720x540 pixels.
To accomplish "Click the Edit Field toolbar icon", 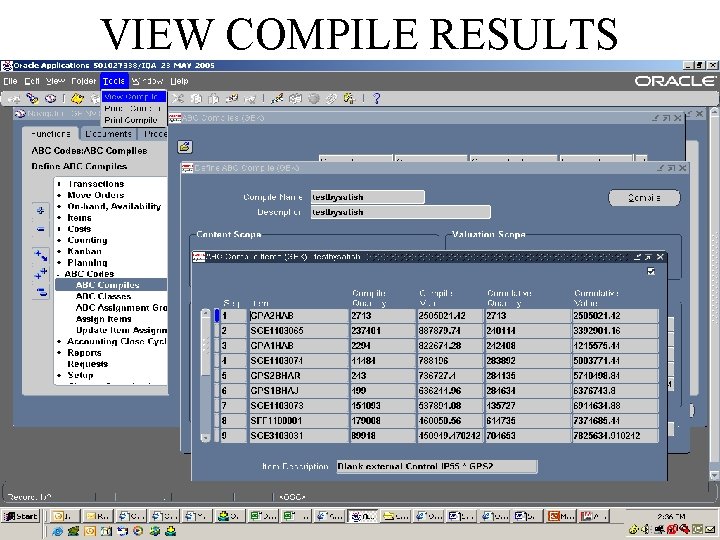I will 276,98.
